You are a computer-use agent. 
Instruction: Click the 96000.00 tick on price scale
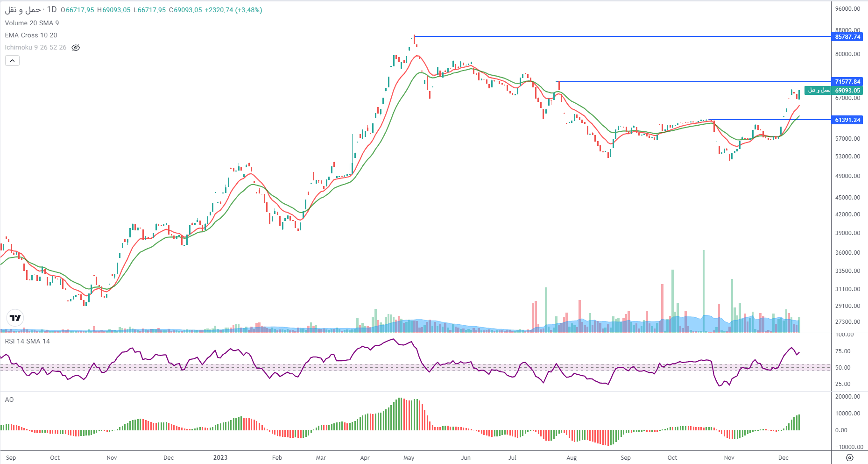(847, 9)
